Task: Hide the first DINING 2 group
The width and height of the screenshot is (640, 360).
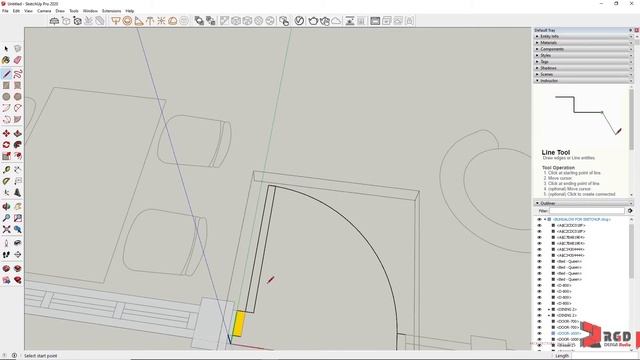Action: [539, 309]
